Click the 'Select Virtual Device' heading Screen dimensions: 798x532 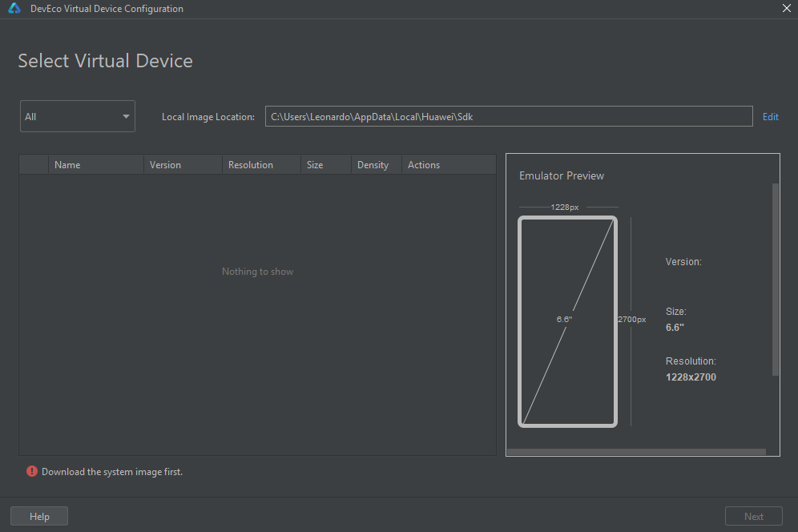click(105, 61)
